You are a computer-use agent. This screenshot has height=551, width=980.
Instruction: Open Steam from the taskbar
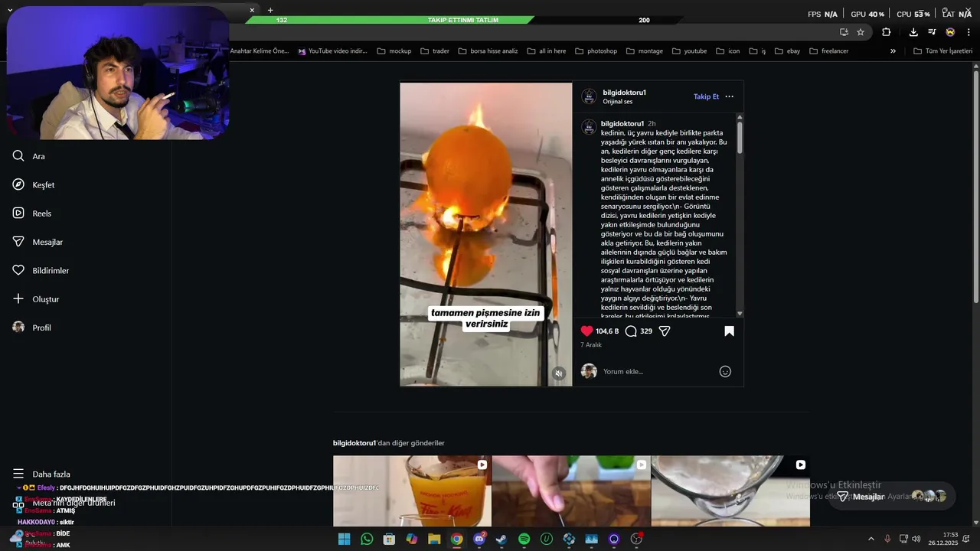point(501,539)
